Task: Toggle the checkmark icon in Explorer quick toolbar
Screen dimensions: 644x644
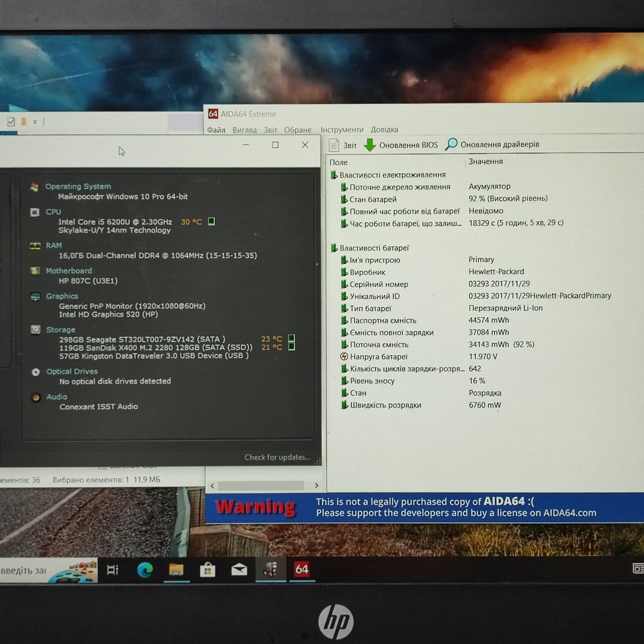Action: click(x=11, y=121)
